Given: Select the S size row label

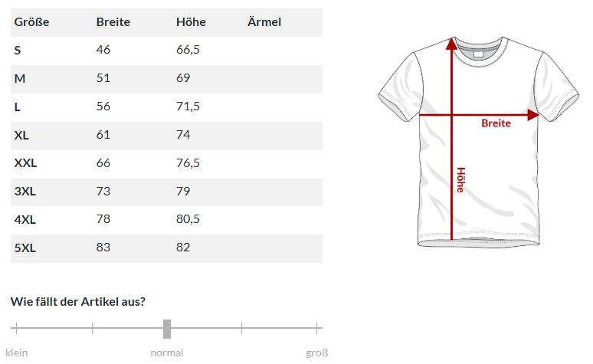Looking at the screenshot, I should [18, 51].
